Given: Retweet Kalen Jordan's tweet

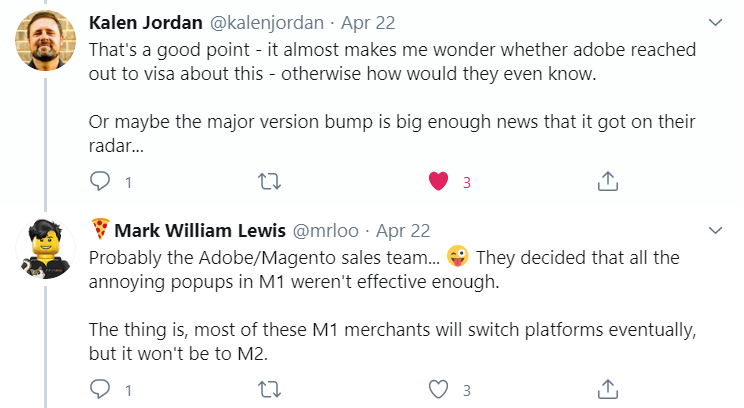Looking at the screenshot, I should (270, 181).
